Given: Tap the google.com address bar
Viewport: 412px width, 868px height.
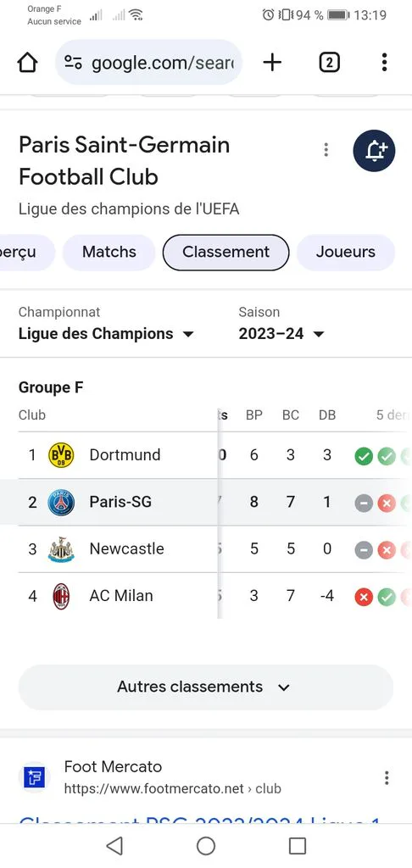Looking at the screenshot, I should pyautogui.click(x=148, y=63).
